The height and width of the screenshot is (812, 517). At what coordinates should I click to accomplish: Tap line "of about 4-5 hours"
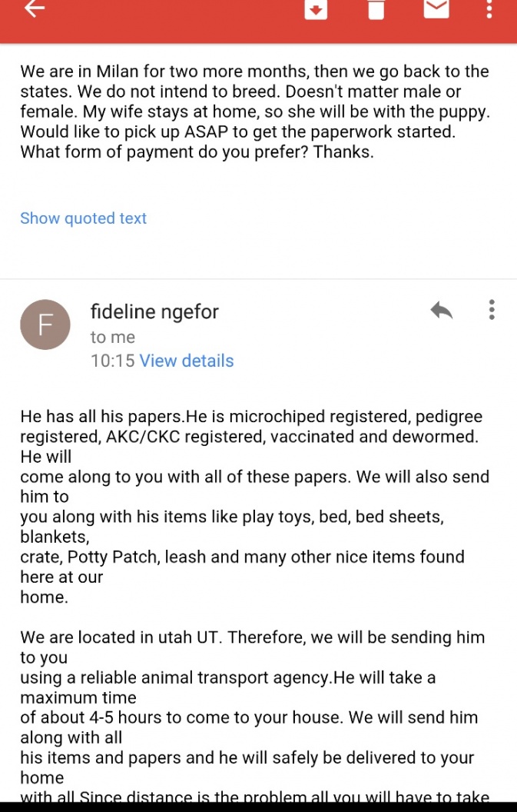pos(249,717)
